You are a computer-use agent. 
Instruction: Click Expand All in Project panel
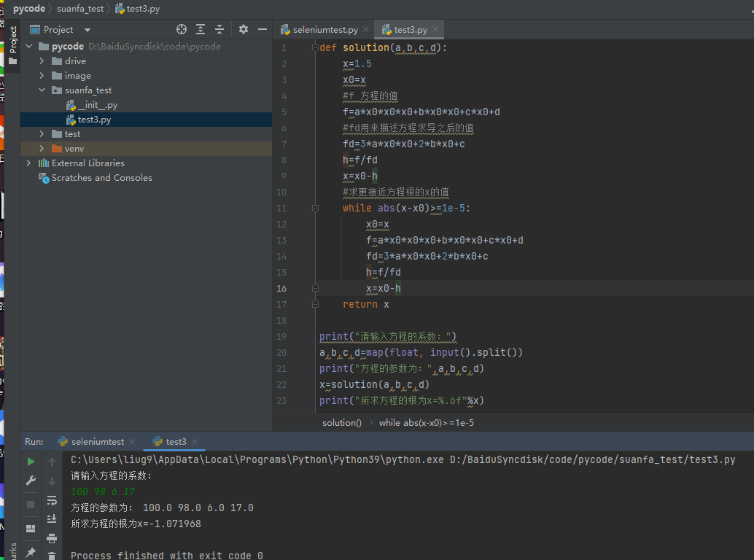click(201, 29)
